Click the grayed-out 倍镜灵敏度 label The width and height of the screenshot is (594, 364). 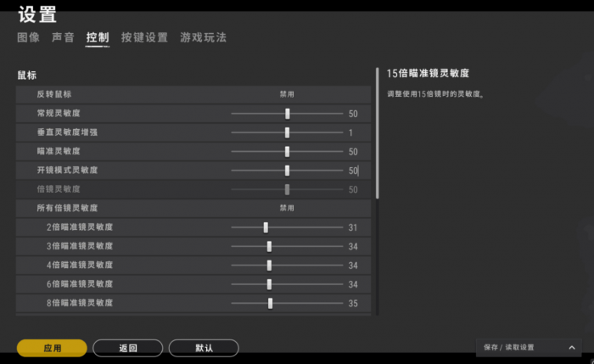tap(59, 189)
